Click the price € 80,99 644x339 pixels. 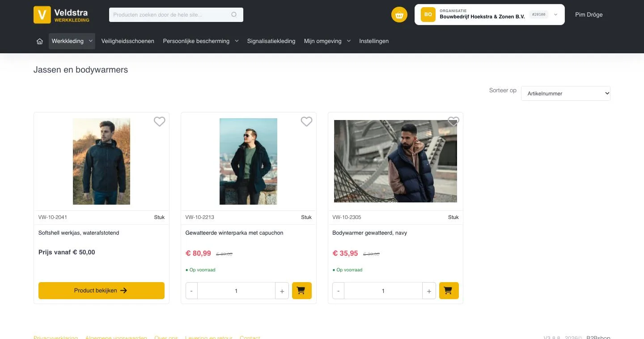pos(198,253)
